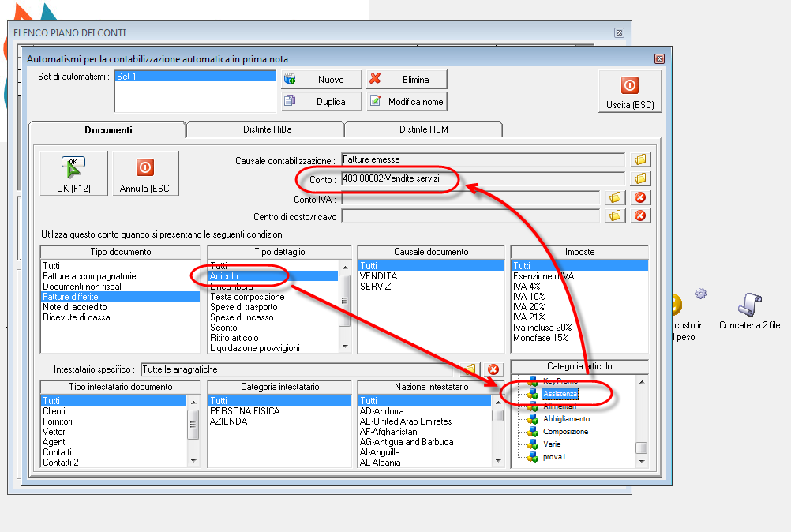Click the Duplica button
The height and width of the screenshot is (532, 791).
pos(321,101)
